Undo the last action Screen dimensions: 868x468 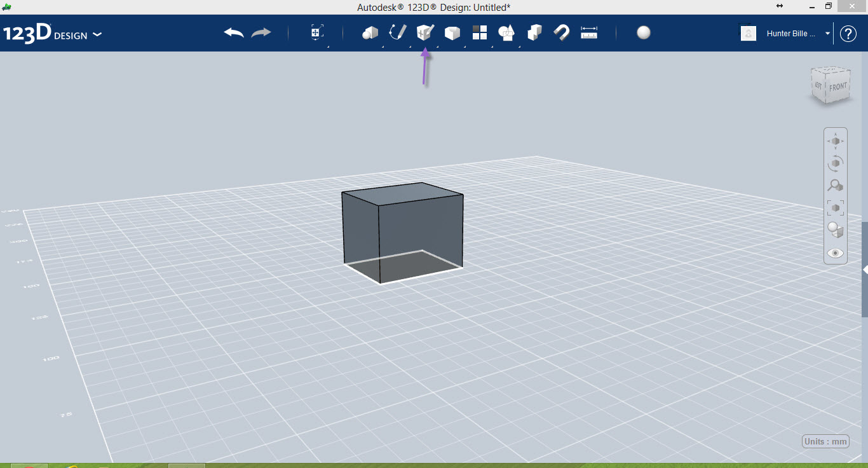pos(234,32)
